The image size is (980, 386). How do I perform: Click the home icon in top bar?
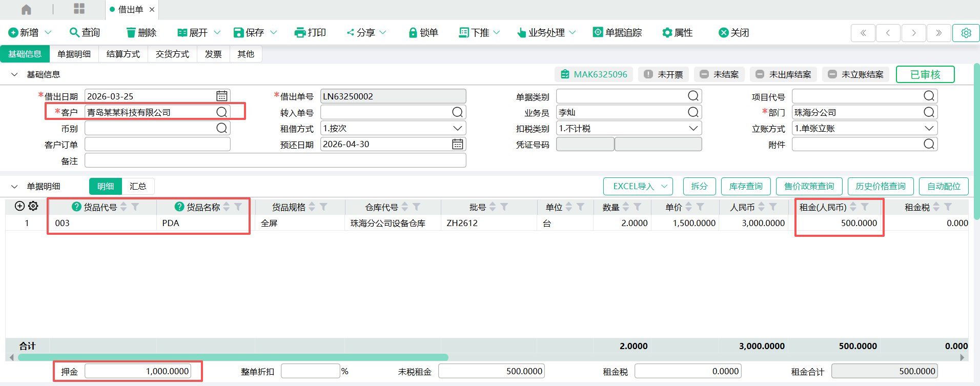(x=26, y=9)
